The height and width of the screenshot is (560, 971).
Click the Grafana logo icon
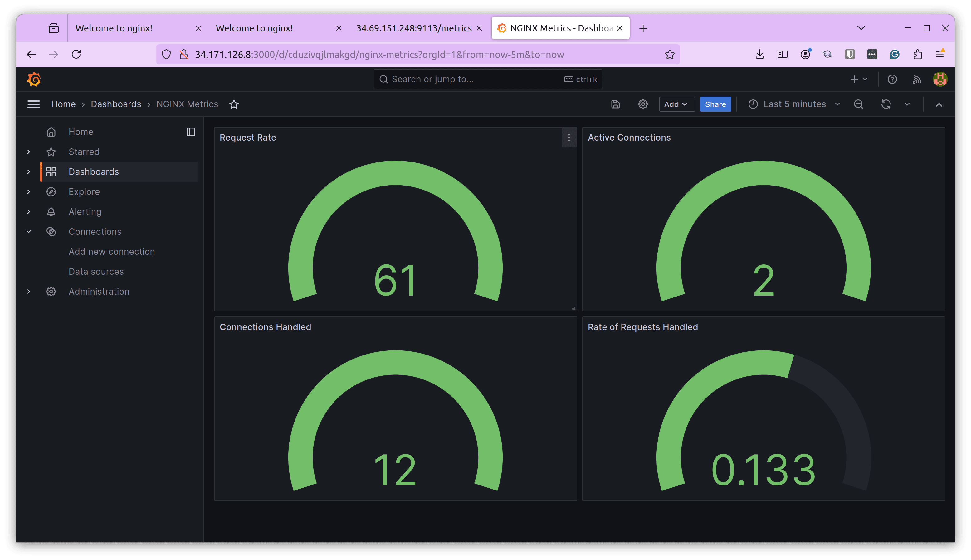(34, 79)
